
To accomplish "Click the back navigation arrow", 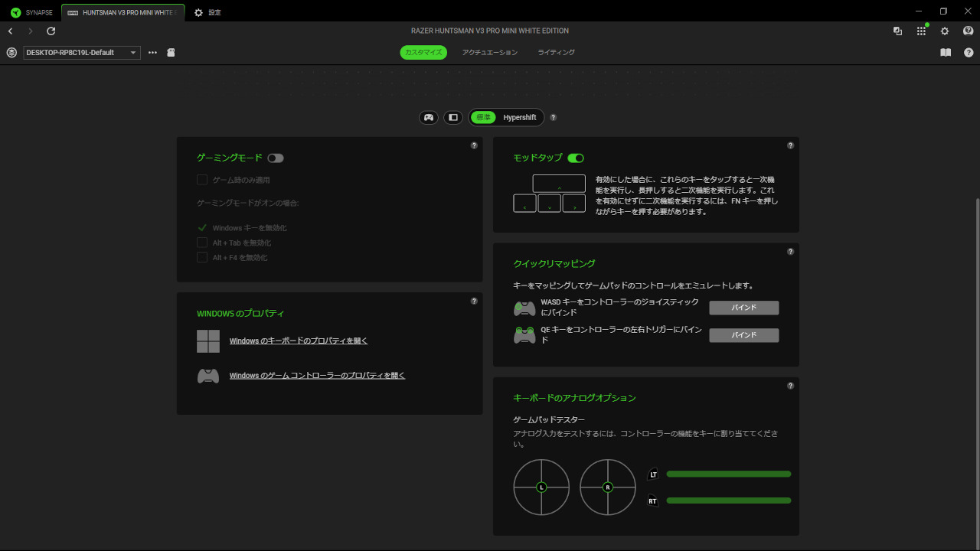I will pyautogui.click(x=11, y=31).
